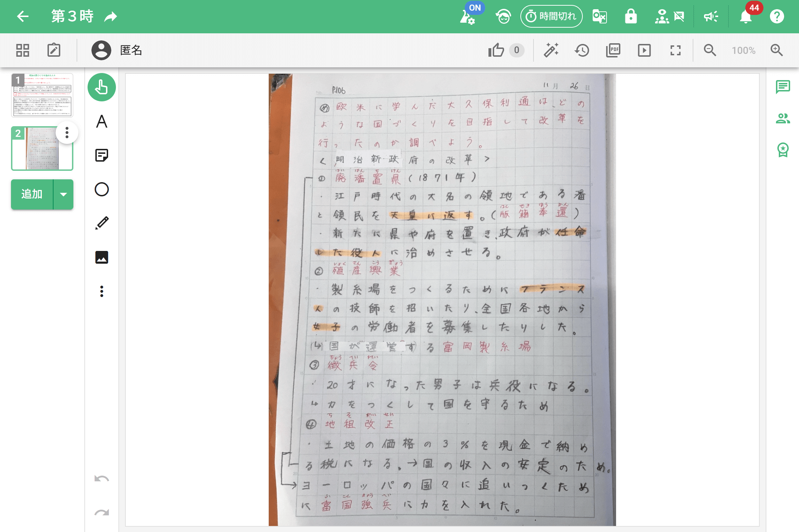Expand more tools in vertical toolbar
The width and height of the screenshot is (799, 532).
click(x=102, y=291)
